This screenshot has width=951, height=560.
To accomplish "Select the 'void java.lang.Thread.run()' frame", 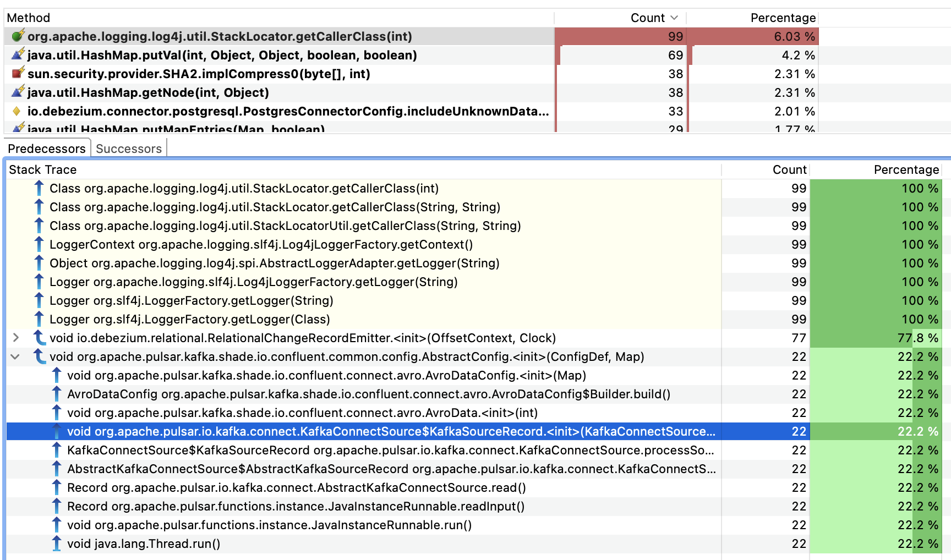I will 474,543.
